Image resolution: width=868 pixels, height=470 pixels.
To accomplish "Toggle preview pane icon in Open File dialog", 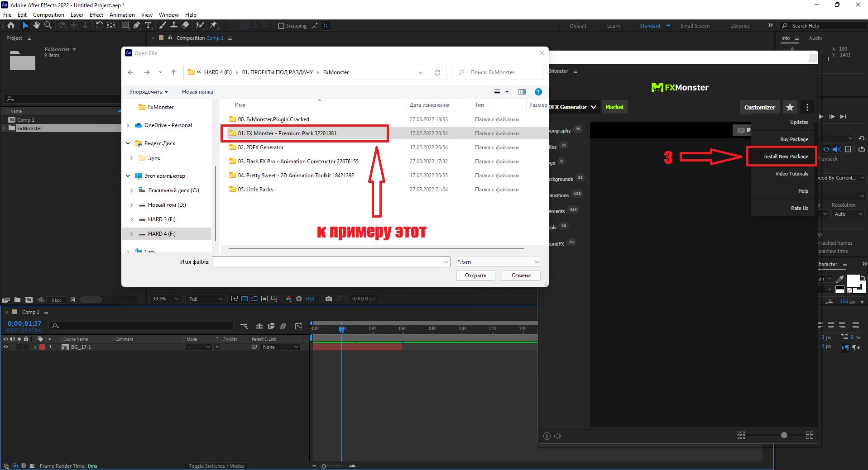I will pos(522,92).
